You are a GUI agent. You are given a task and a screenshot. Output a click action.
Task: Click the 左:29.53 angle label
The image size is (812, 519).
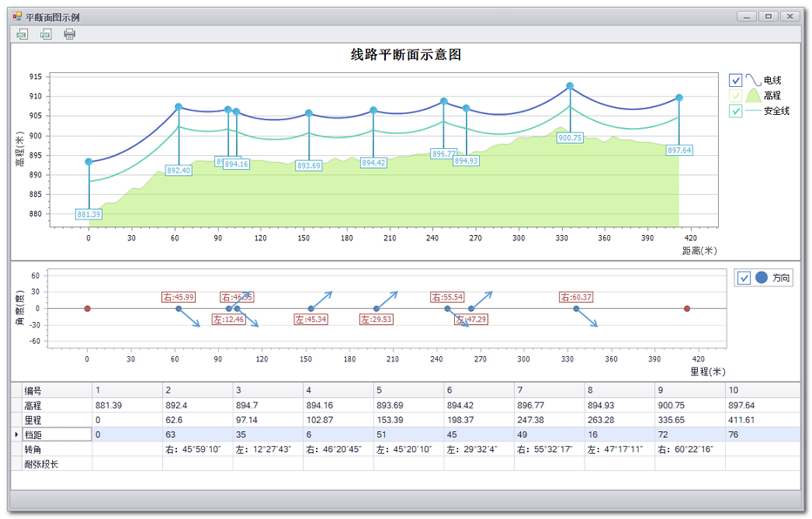[376, 320]
